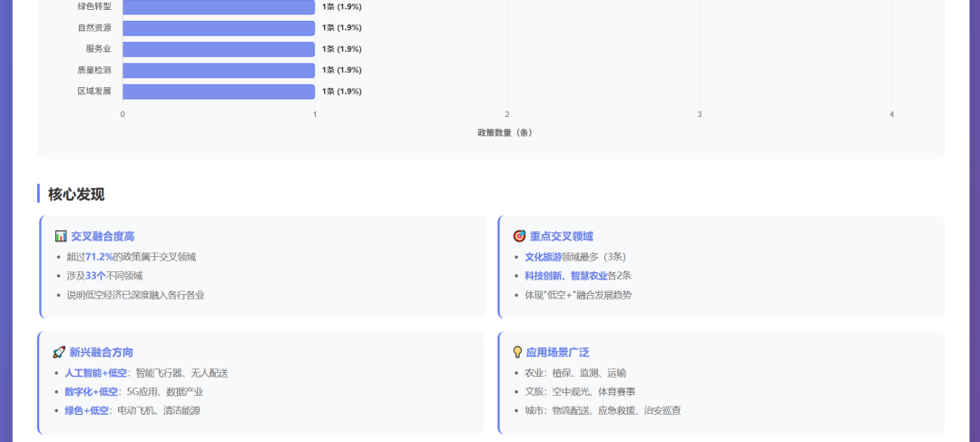
Task: Click the 区域发展 chart bar
Action: pyautogui.click(x=219, y=92)
